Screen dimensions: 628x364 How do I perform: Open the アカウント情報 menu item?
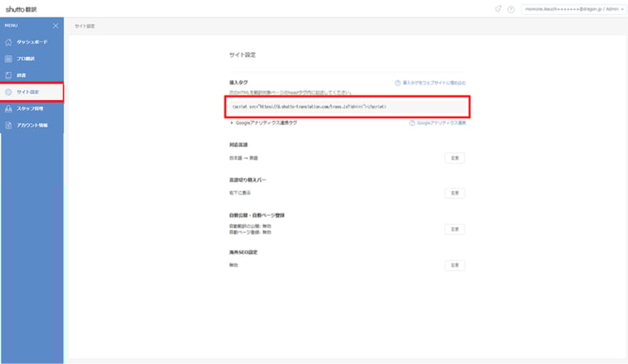(x=32, y=126)
